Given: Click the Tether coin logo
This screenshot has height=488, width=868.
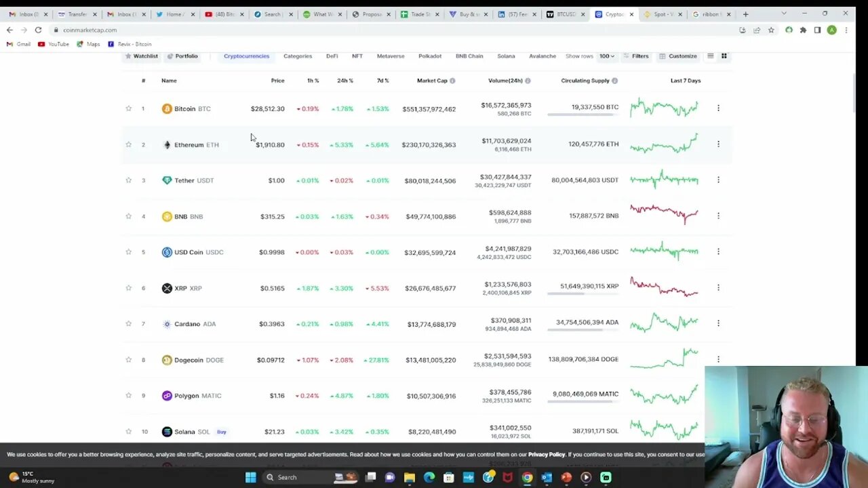Looking at the screenshot, I should [167, 180].
